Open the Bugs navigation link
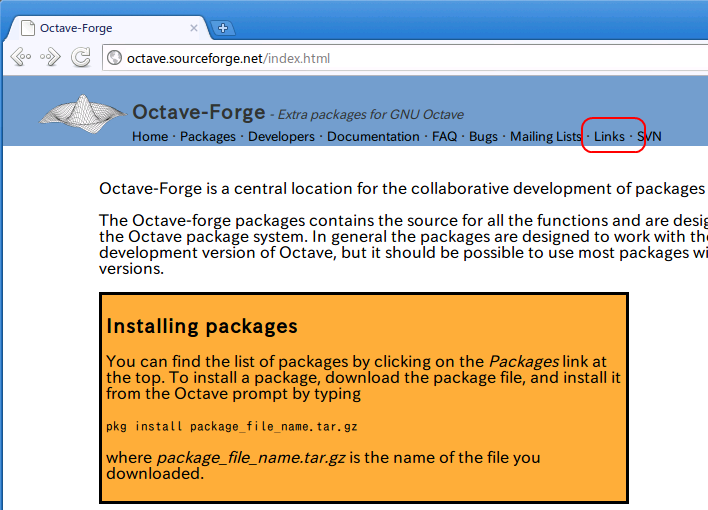 [x=483, y=136]
